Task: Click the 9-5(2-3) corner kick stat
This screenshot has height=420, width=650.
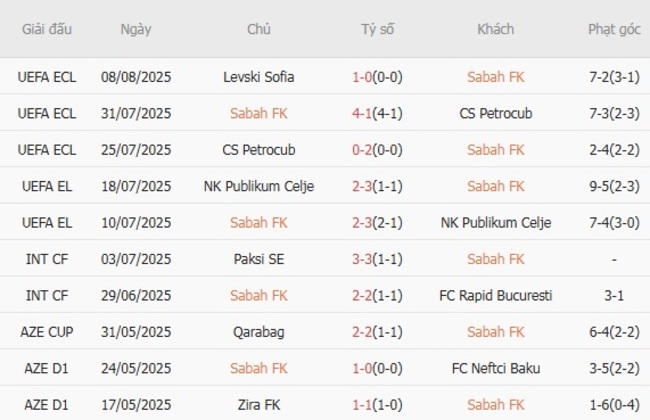Action: (x=614, y=186)
